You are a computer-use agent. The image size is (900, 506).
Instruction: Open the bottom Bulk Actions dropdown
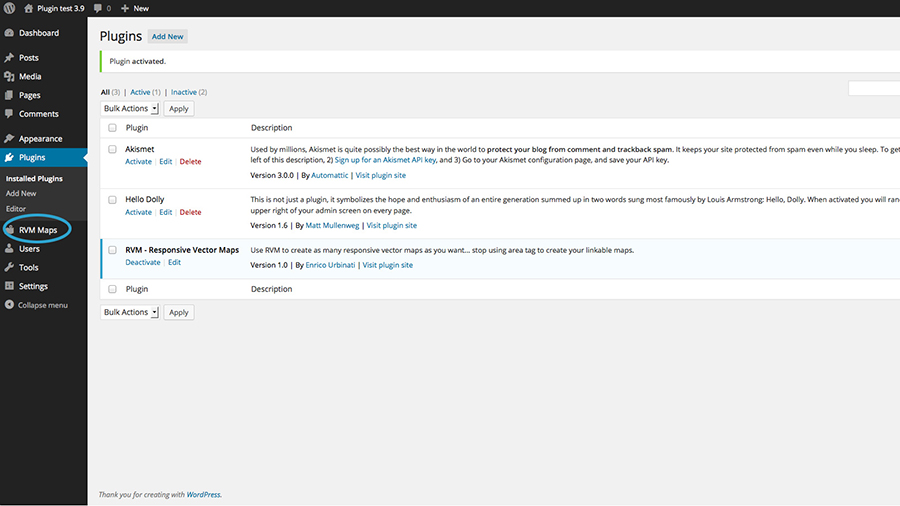coord(130,312)
